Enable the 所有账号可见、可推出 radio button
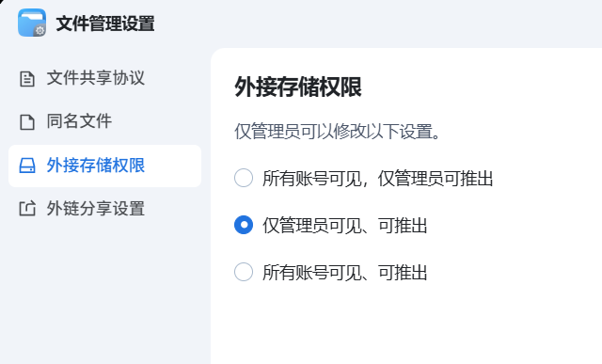This screenshot has width=602, height=364. pyautogui.click(x=244, y=272)
